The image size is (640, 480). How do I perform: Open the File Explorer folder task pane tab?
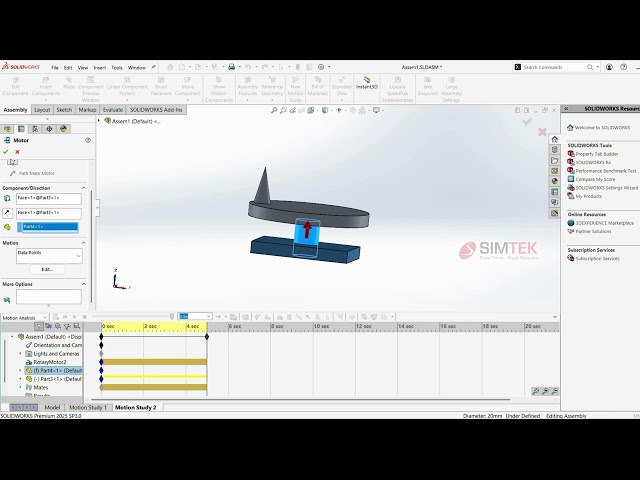[x=554, y=160]
